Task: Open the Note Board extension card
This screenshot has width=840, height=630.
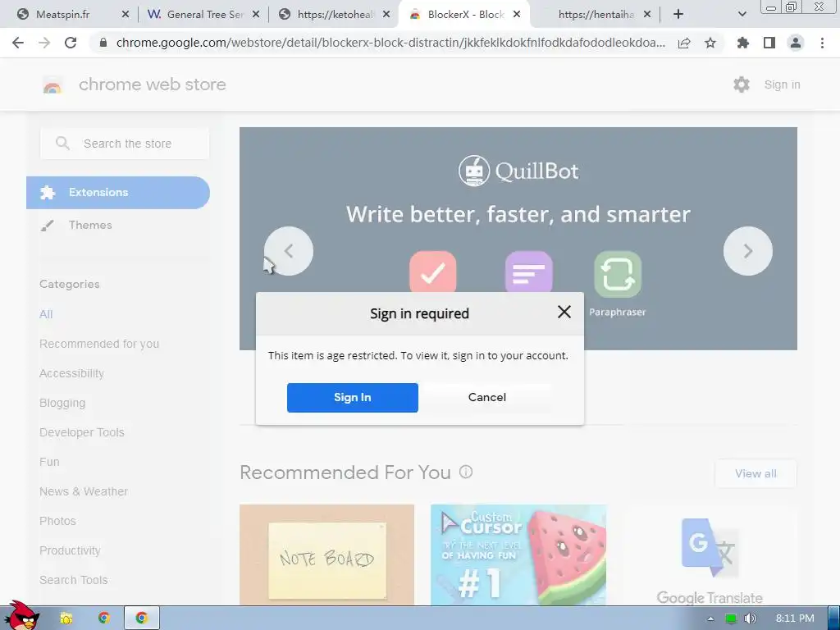Action: tap(326, 555)
